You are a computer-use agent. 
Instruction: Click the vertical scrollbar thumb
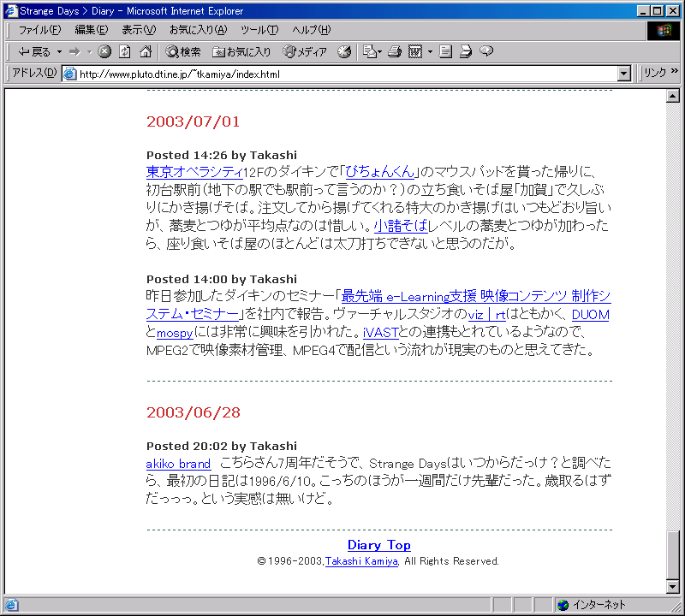click(673, 555)
